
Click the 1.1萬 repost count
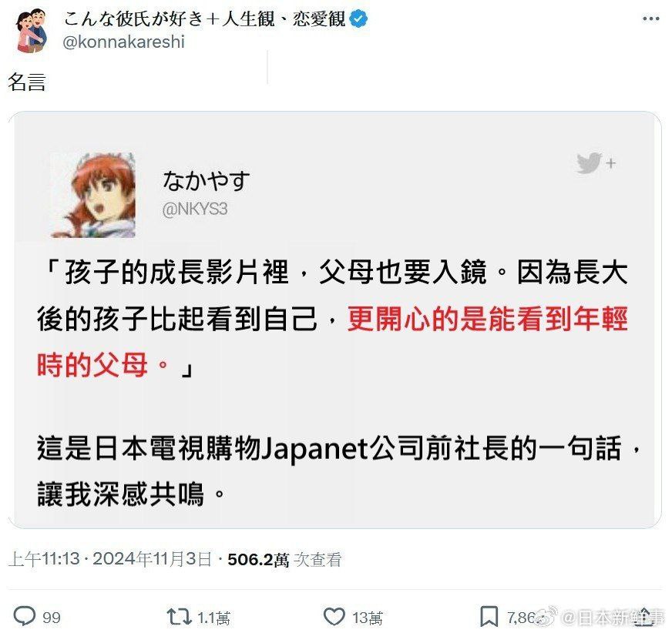point(214,618)
